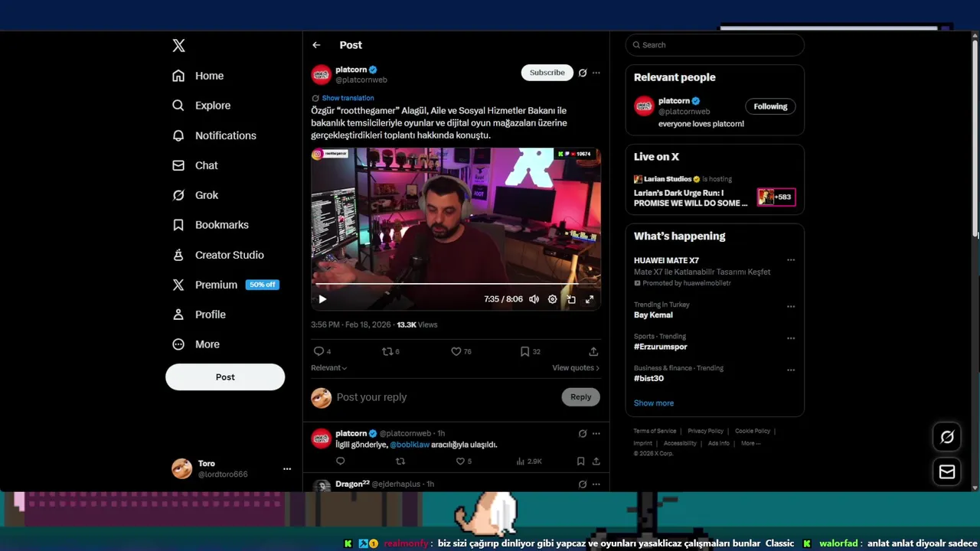Open account menu dots next to Toro
This screenshot has height=551, width=980.
[x=287, y=469]
